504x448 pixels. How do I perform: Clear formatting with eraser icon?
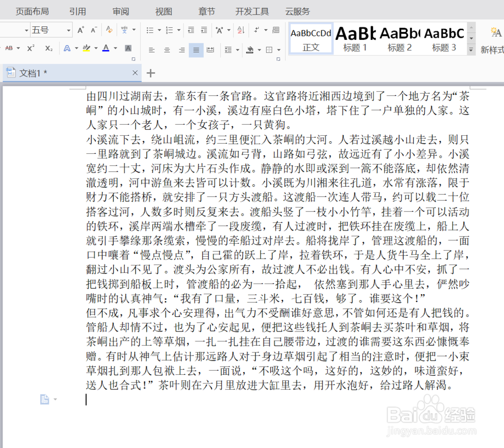[x=109, y=30]
